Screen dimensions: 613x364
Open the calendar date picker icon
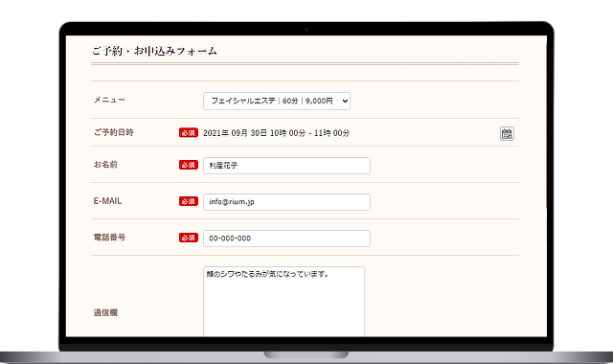pos(507,133)
